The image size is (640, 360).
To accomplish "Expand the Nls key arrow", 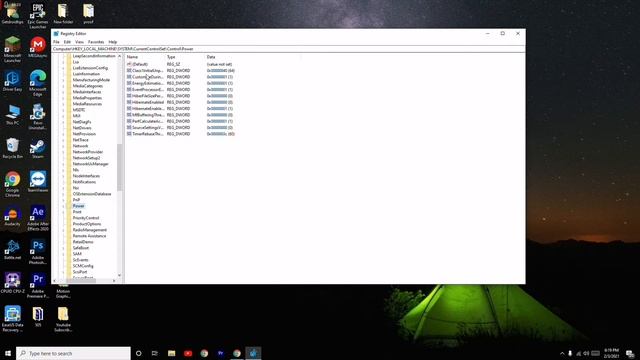I will tap(63, 170).
